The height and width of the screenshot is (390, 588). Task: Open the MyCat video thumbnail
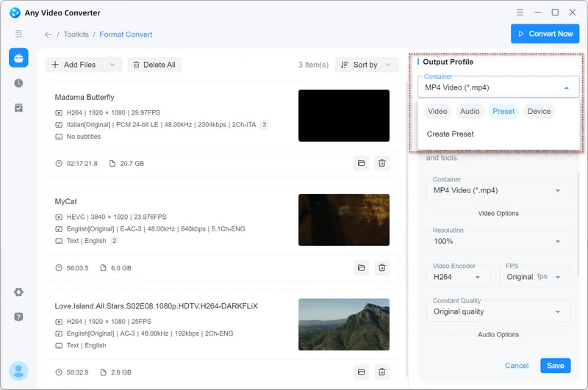tap(344, 220)
